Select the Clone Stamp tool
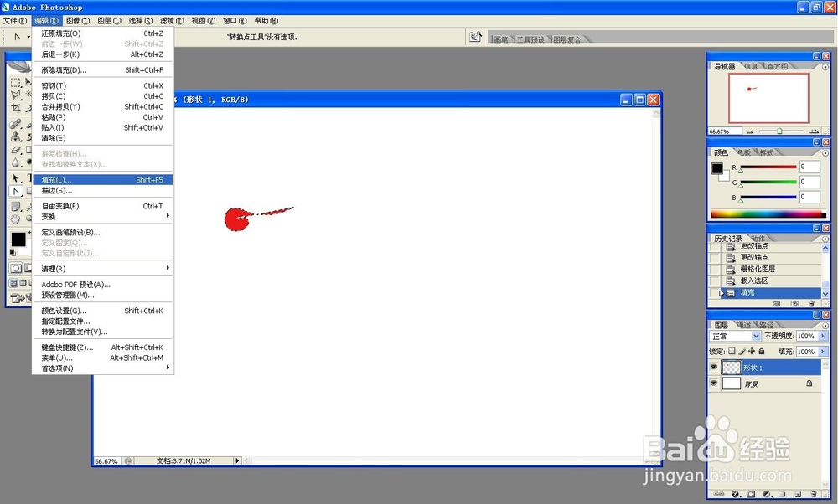This screenshot has height=504, width=838. 15,136
